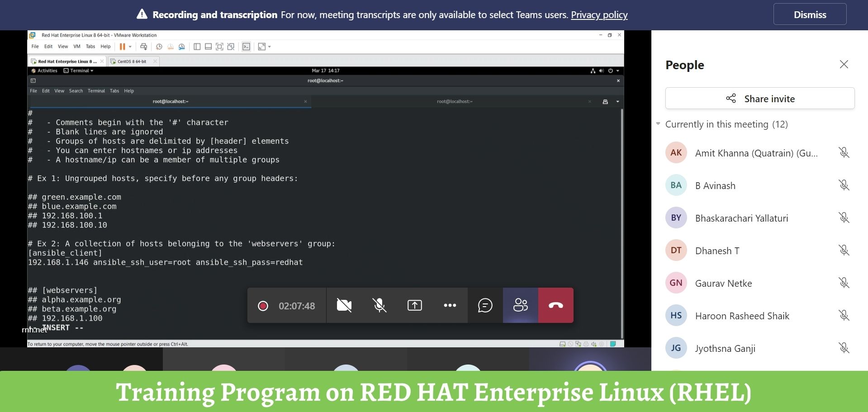Revert to snapshot icon in VMware toolbar

[x=171, y=47]
